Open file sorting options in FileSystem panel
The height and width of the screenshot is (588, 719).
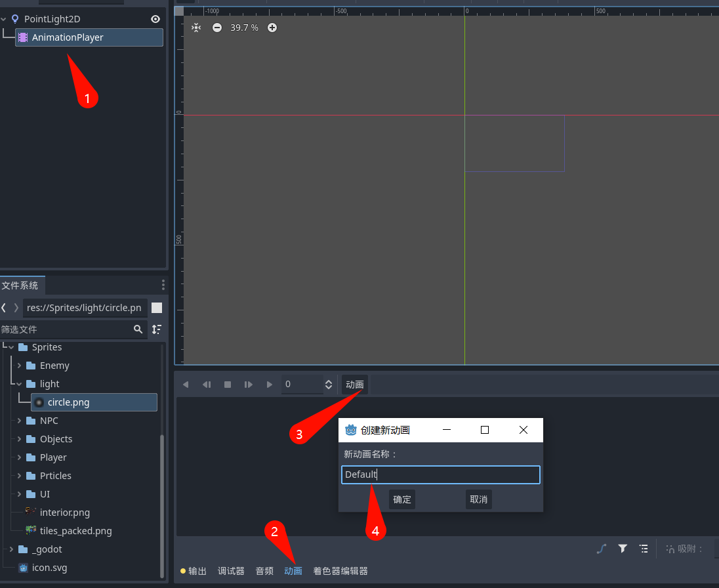tap(157, 329)
